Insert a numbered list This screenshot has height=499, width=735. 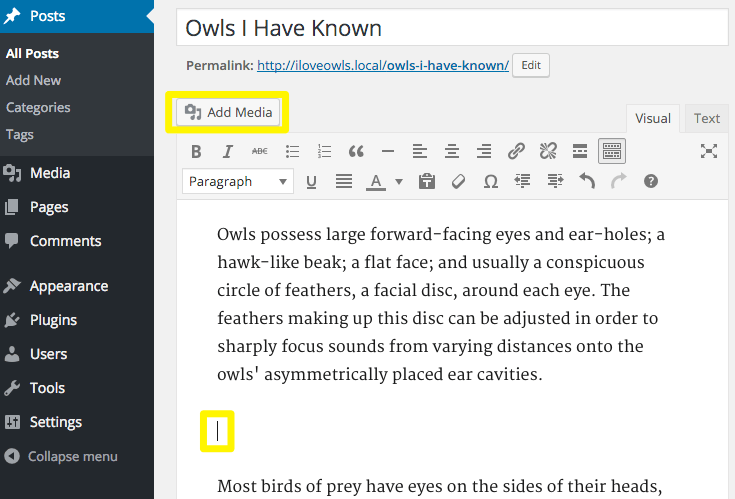[x=324, y=151]
